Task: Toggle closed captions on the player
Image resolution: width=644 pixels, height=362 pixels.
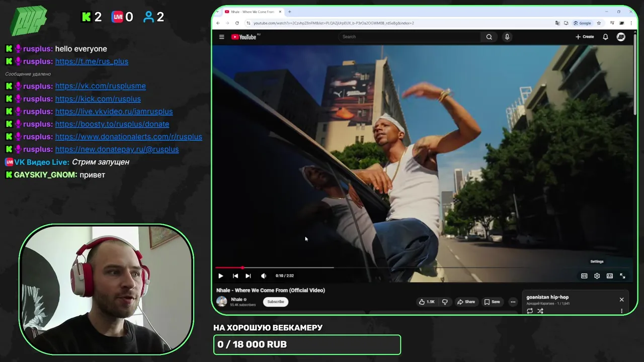Action: [584, 276]
